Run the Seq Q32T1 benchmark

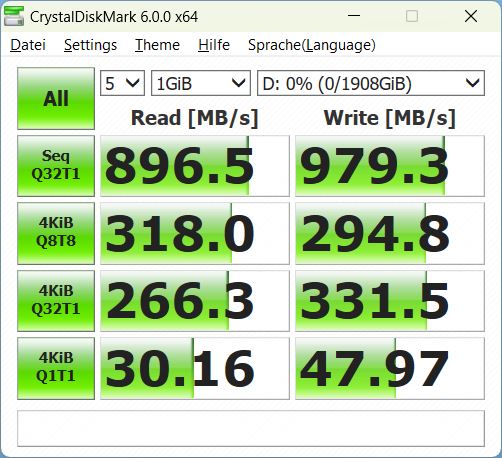56,166
